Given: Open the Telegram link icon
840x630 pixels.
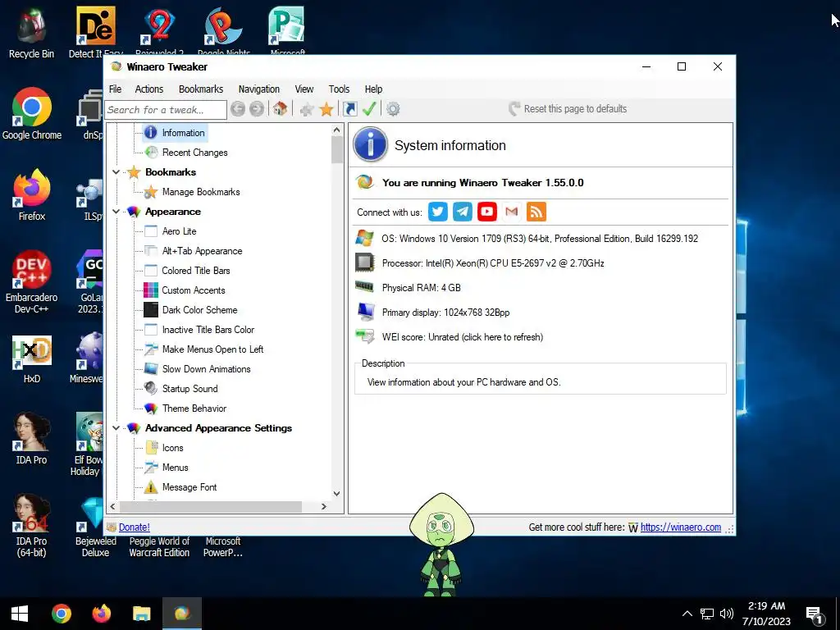Looking at the screenshot, I should (x=463, y=212).
